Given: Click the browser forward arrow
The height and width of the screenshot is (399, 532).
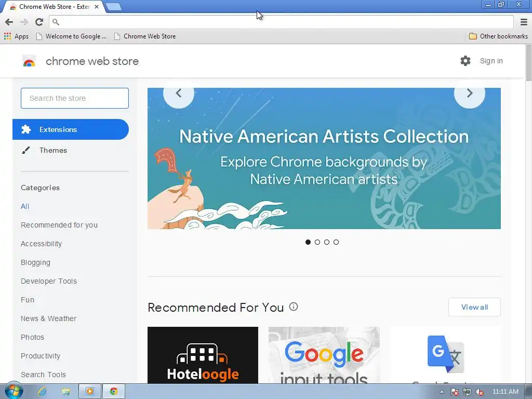Looking at the screenshot, I should point(24,22).
